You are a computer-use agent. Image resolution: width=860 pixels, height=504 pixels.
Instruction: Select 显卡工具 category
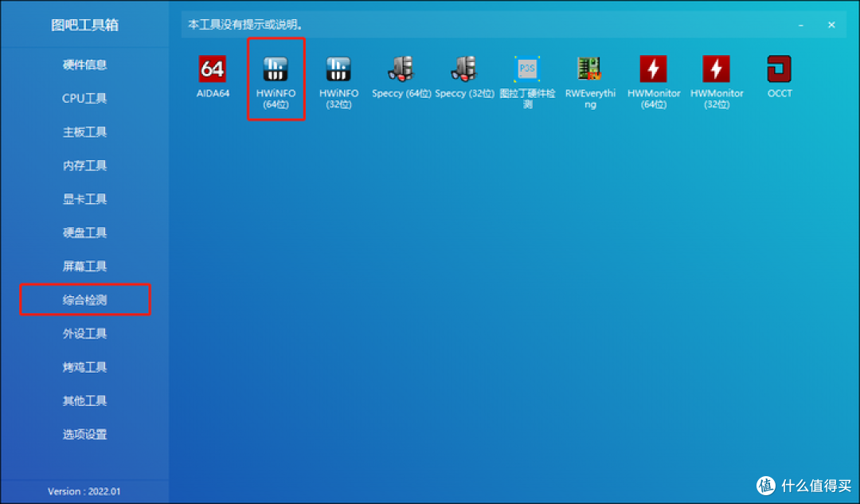point(84,198)
